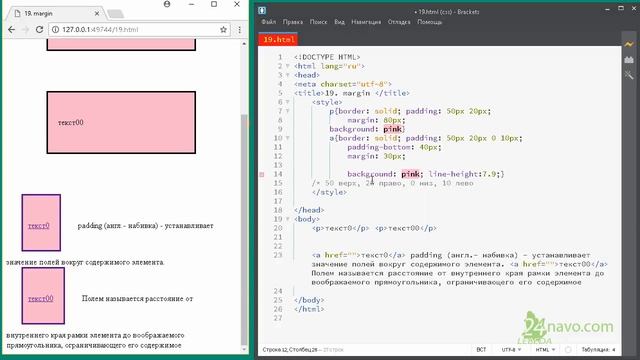
Task: Click the closing '</style>' tag on line 16
Action: click(x=329, y=192)
